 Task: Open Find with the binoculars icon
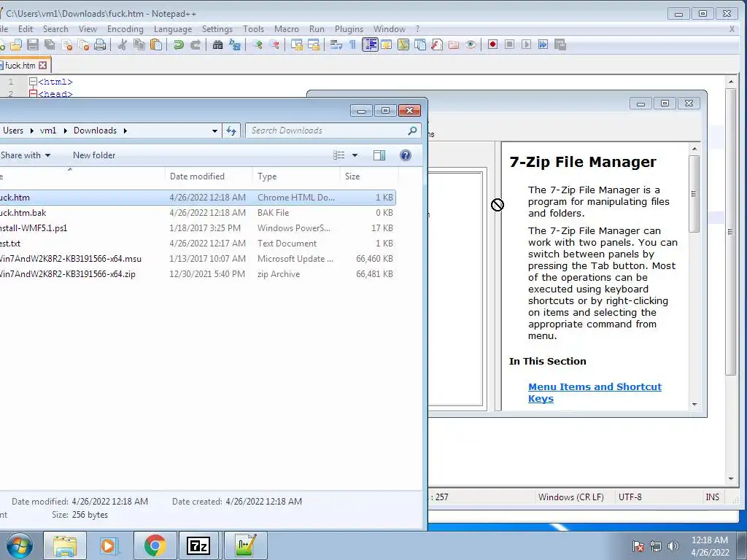coord(217,44)
